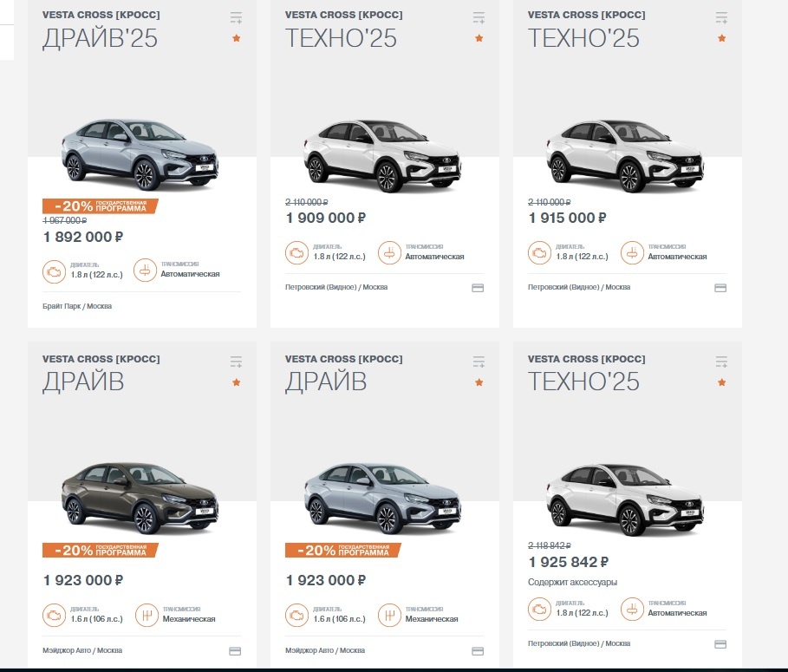The width and height of the screenshot is (788, 672).
Task: Toggle favorite star on 1 909 000 ₽ ТЕХНО'25
Action: (x=479, y=38)
